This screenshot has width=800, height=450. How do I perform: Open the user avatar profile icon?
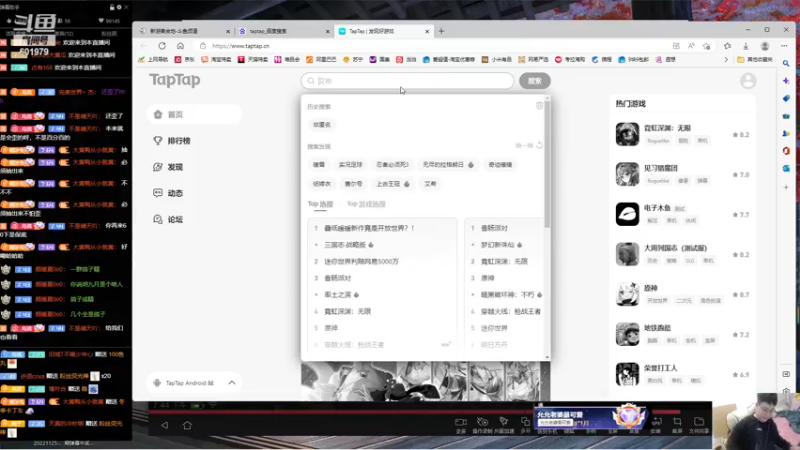point(748,81)
